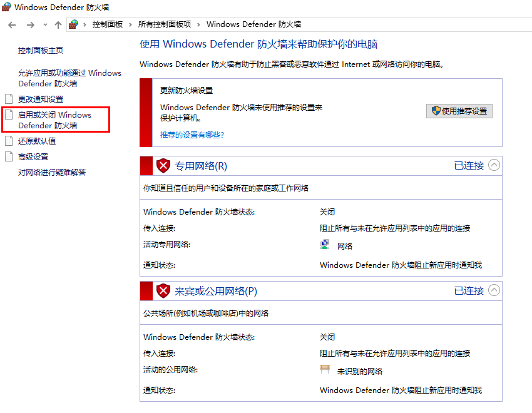Select 来宾或公用网络(P) section header
This screenshot has width=532, height=413.
click(216, 291)
